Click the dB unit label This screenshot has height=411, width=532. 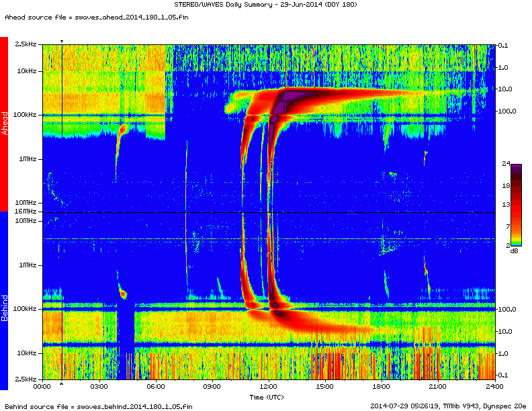pos(515,251)
